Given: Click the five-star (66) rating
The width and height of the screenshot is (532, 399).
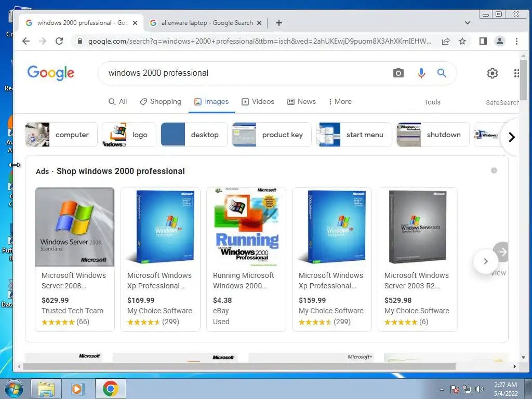Looking at the screenshot, I should click(x=65, y=322).
